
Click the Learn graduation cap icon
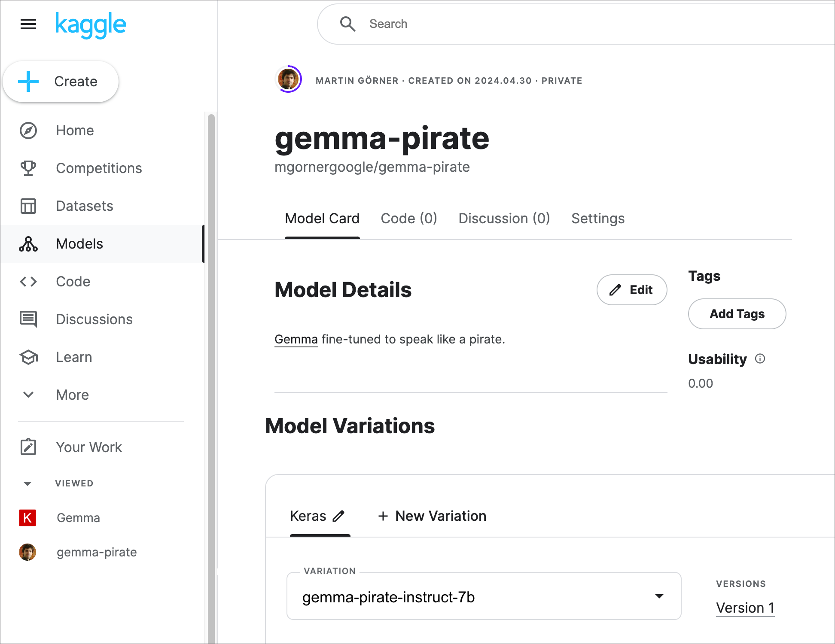pyautogui.click(x=28, y=357)
